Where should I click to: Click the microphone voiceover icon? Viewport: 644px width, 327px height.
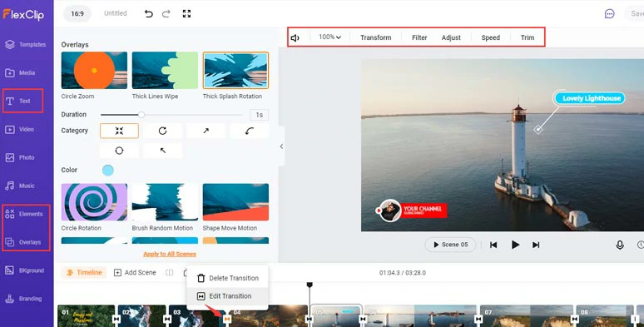[x=620, y=245]
